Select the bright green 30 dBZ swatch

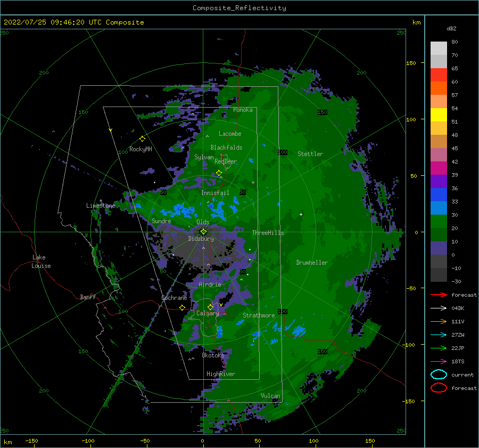439,222
